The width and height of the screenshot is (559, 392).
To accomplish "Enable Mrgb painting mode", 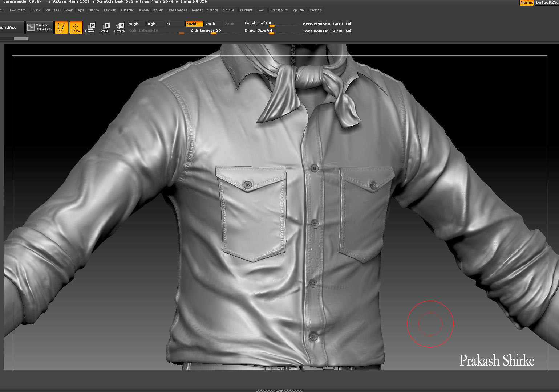I will point(135,24).
